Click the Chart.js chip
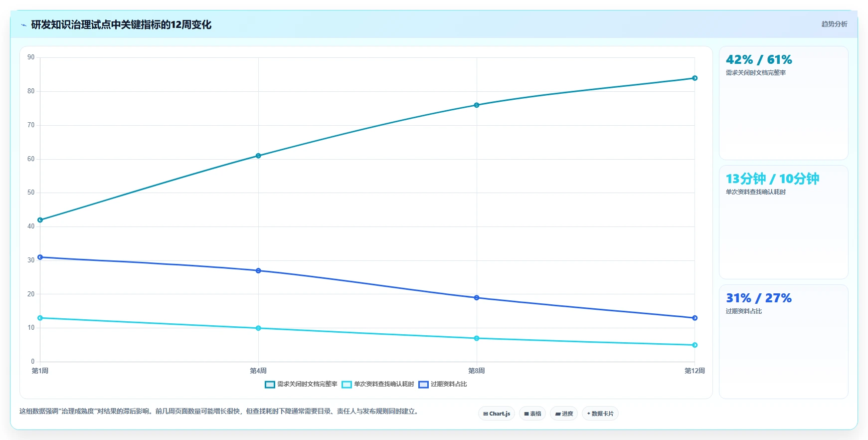The image size is (868, 440). point(497,414)
